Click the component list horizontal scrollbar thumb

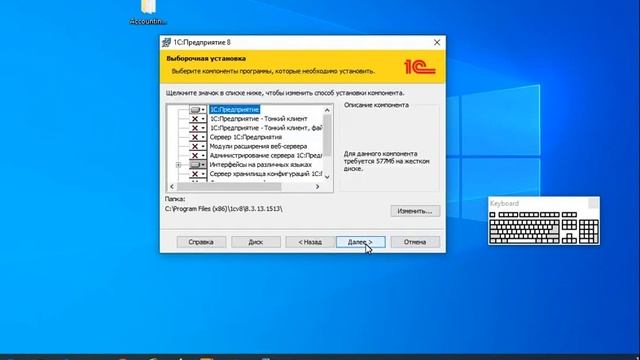pyautogui.click(x=229, y=187)
